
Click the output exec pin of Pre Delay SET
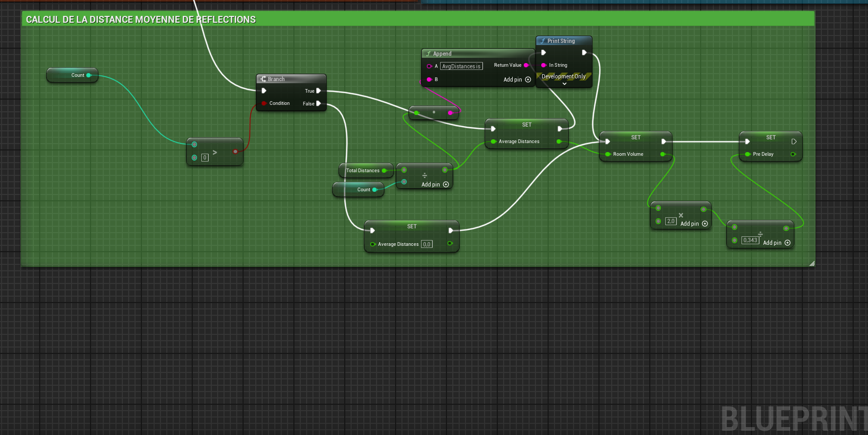click(x=794, y=141)
